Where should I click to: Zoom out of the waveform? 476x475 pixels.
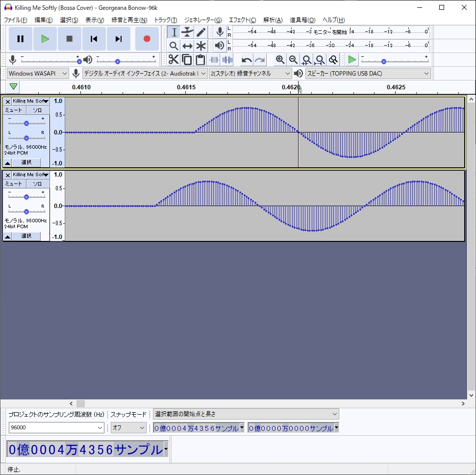(293, 60)
